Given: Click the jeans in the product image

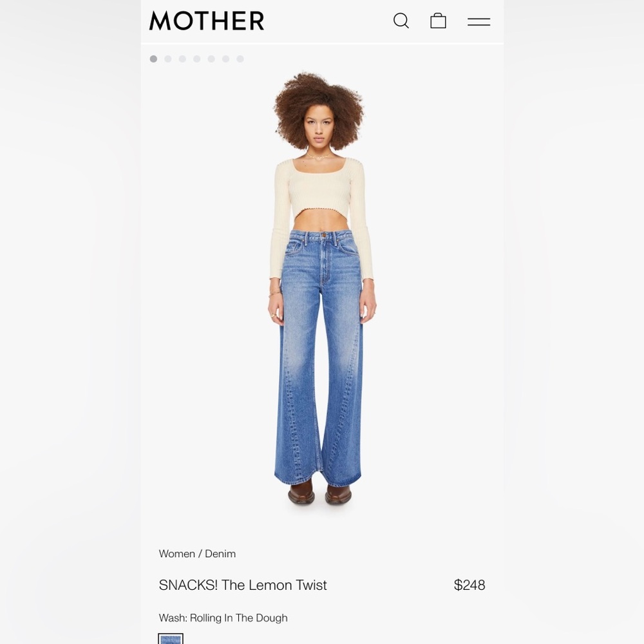Looking at the screenshot, I should [x=319, y=357].
